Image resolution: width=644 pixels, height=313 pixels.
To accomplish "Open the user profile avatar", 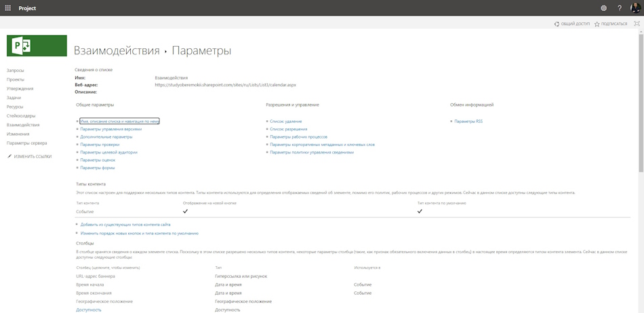I will click(635, 8).
